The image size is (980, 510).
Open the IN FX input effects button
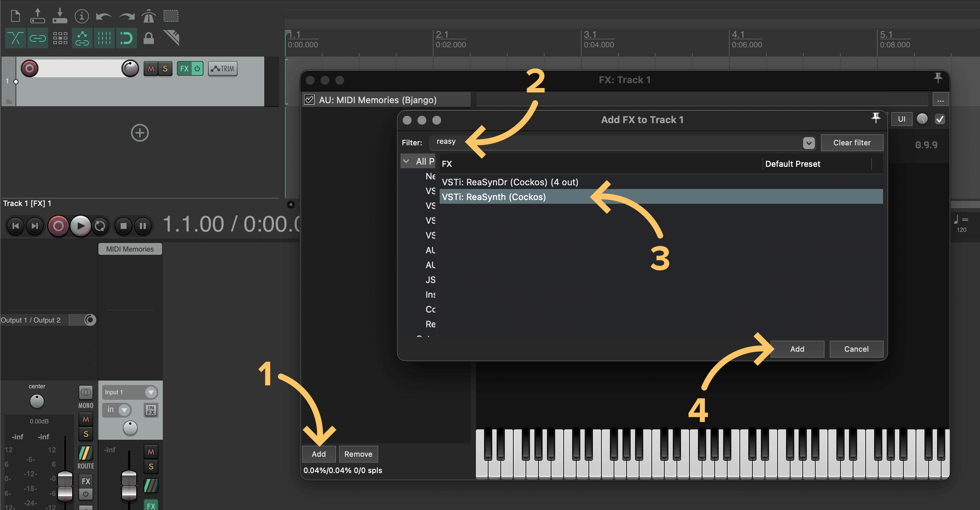[151, 410]
